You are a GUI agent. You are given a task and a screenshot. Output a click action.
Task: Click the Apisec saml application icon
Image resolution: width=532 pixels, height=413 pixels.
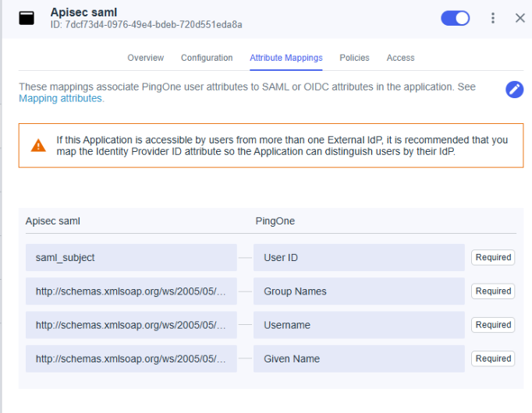(27, 18)
